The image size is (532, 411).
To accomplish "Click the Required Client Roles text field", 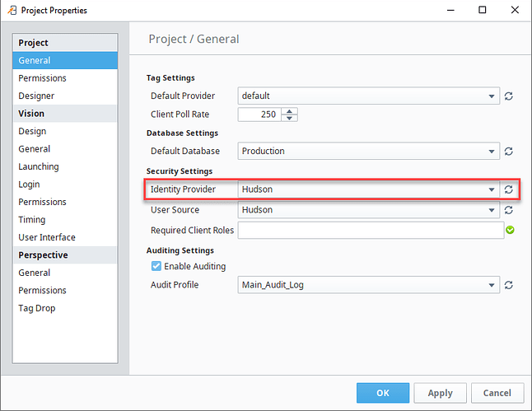I will (x=371, y=231).
